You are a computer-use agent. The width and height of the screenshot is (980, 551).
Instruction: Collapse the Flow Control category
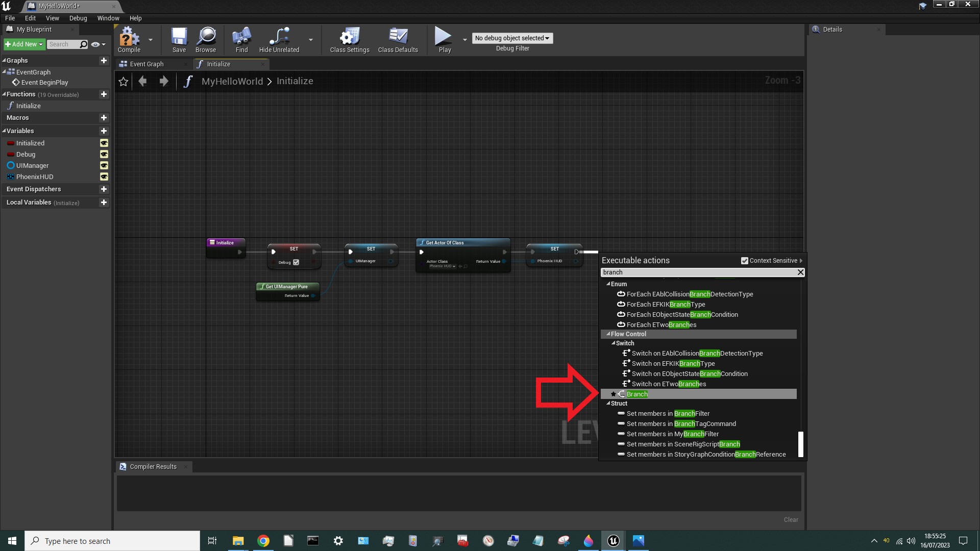coord(608,334)
